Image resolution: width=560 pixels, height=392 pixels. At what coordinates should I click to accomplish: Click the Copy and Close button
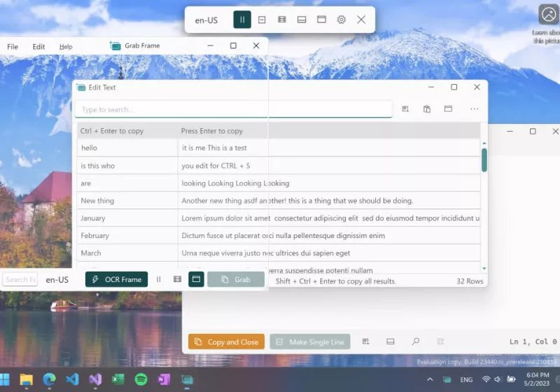226,342
